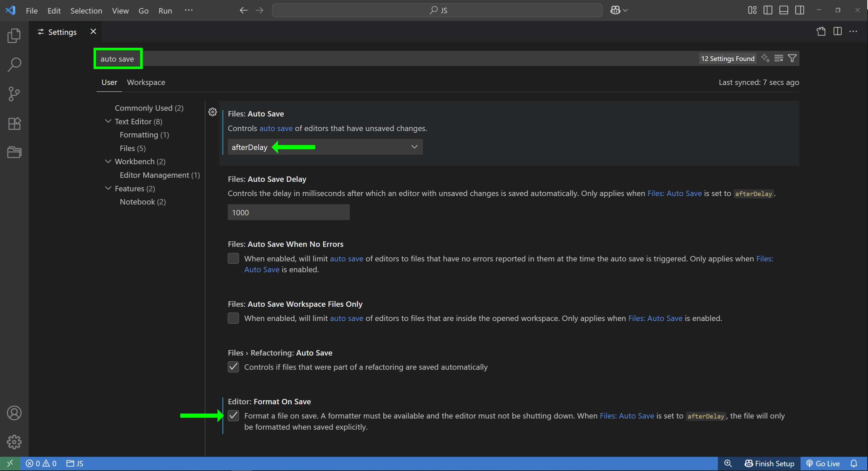Uncheck Editor Format On Save checkbox
Screen dimensions: 868x471
(x=233, y=416)
